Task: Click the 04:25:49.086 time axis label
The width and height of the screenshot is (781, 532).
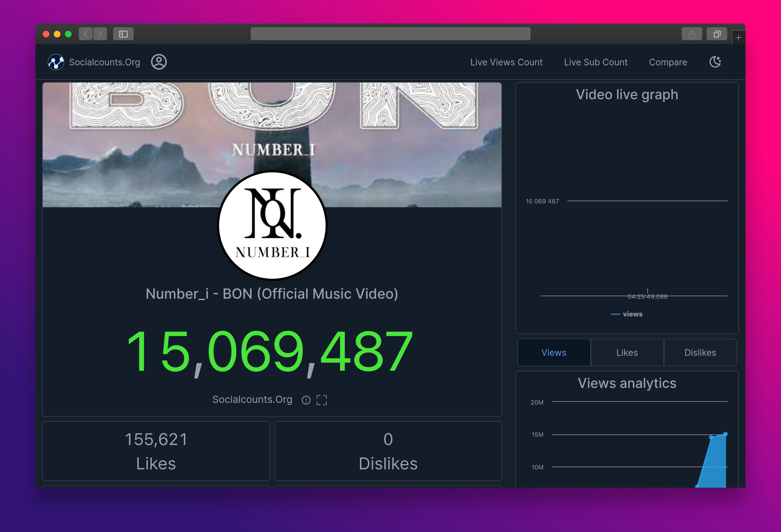Action: point(648,296)
